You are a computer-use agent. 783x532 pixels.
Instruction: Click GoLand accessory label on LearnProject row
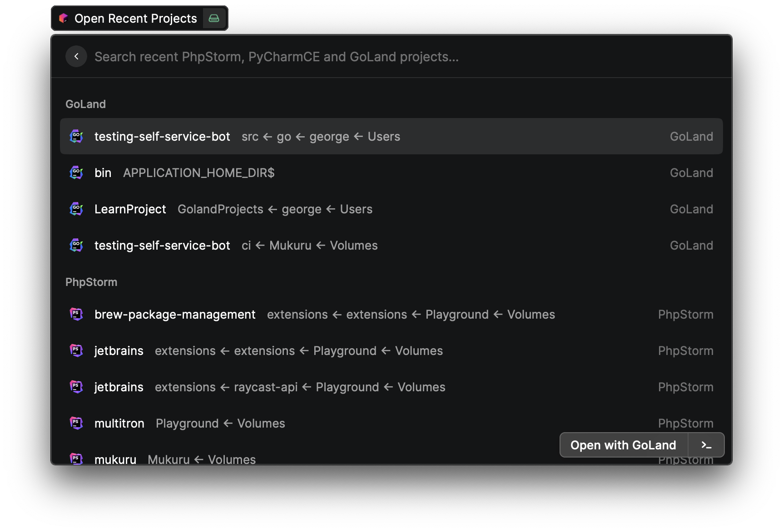(691, 209)
